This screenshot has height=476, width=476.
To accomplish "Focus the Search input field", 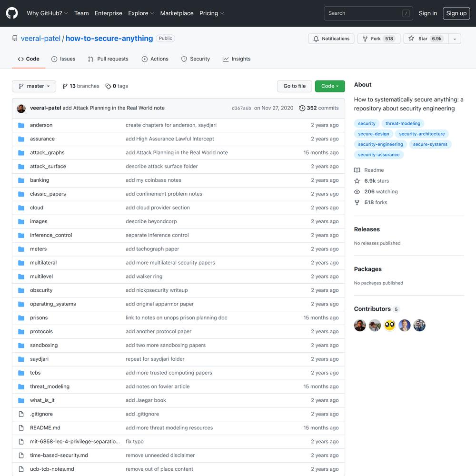I will click(368, 13).
